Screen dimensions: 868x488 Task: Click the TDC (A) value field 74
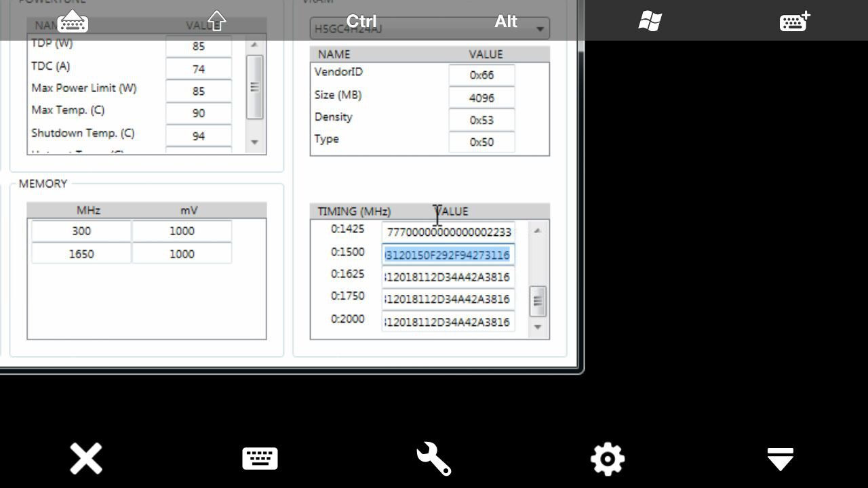pos(198,68)
